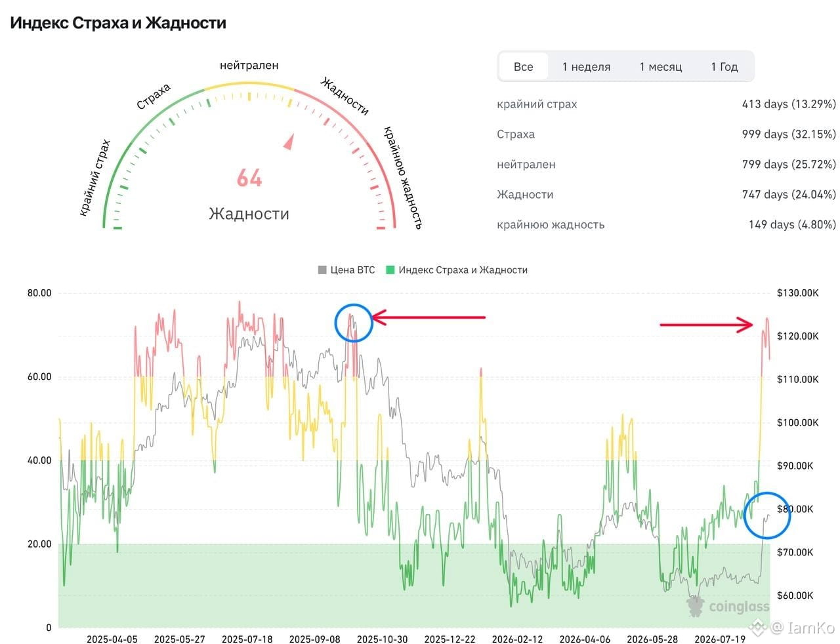Image resolution: width=840 pixels, height=644 pixels.
Task: Open the 1 Год tab
Action: (724, 66)
